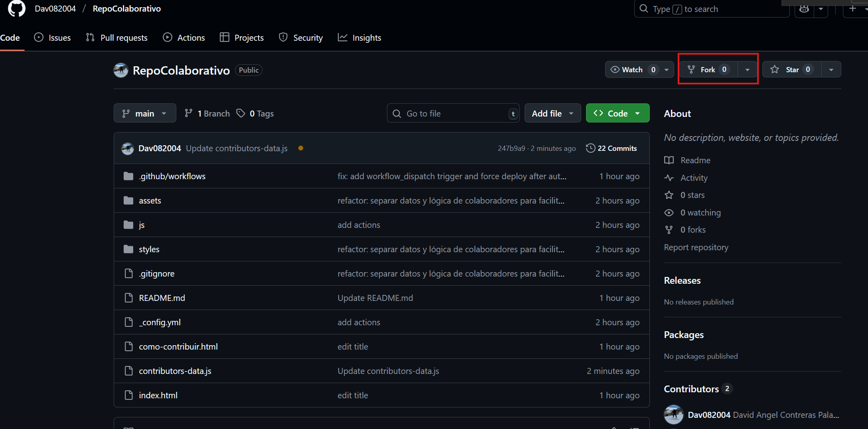The width and height of the screenshot is (868, 429).
Task: View 0 watching in About sidebar
Action: click(x=692, y=213)
